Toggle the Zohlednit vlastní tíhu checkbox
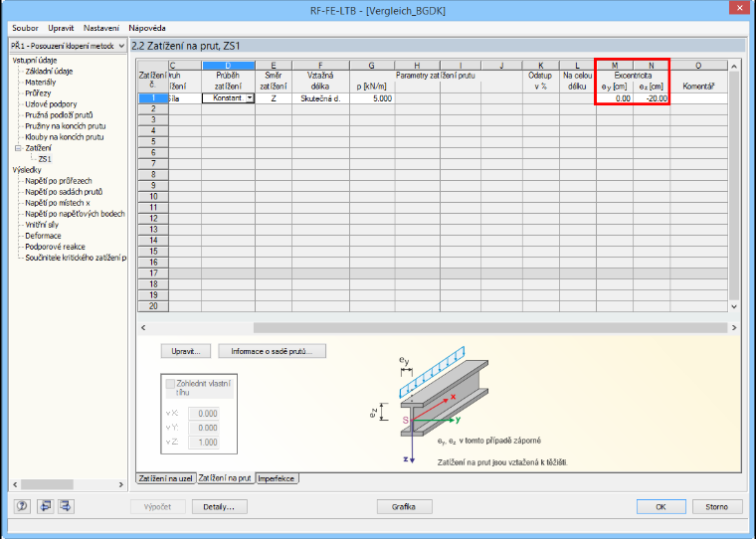Viewport: 756px width, 539px height. point(170,384)
